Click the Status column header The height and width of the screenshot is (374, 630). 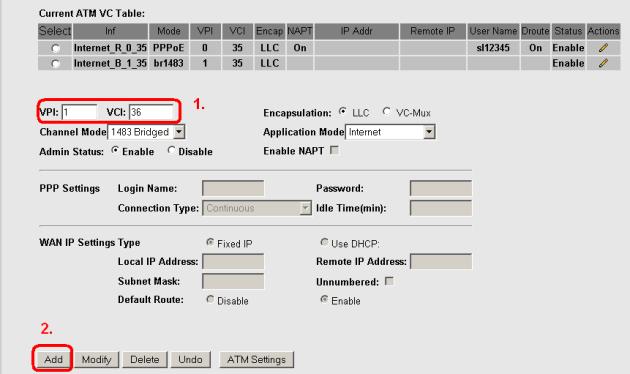click(568, 31)
